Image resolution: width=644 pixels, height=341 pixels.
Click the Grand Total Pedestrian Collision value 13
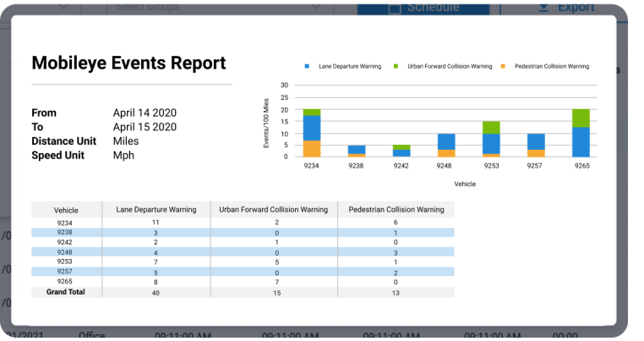click(x=396, y=293)
